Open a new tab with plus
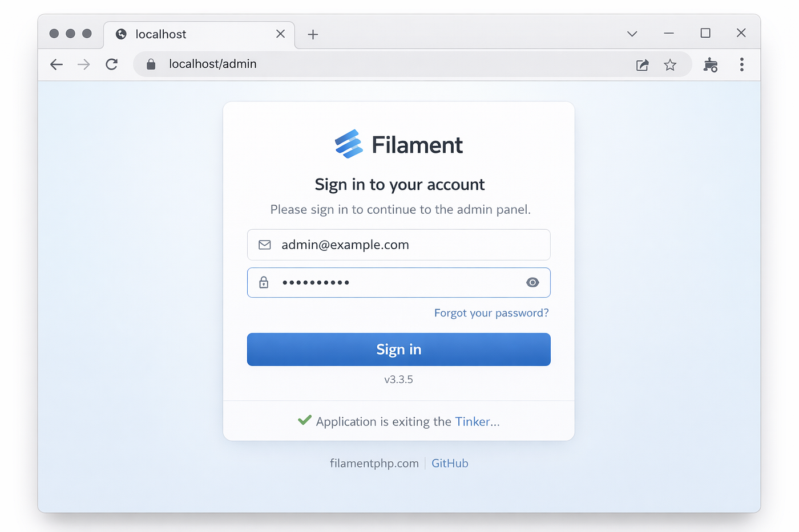 (313, 34)
